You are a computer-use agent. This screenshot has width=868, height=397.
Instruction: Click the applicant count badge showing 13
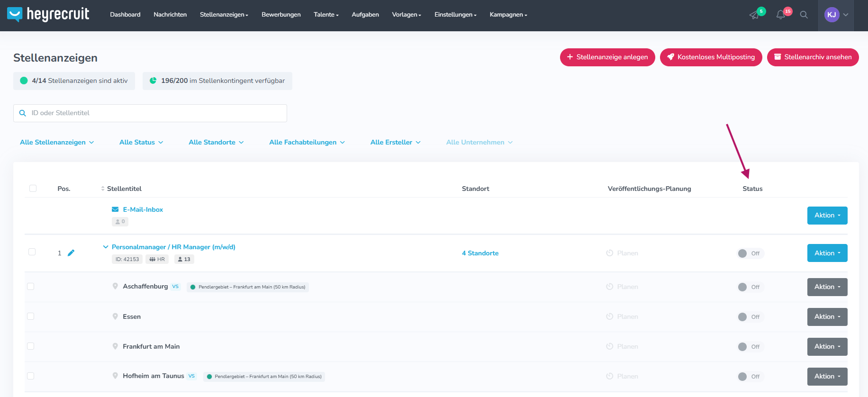click(184, 259)
